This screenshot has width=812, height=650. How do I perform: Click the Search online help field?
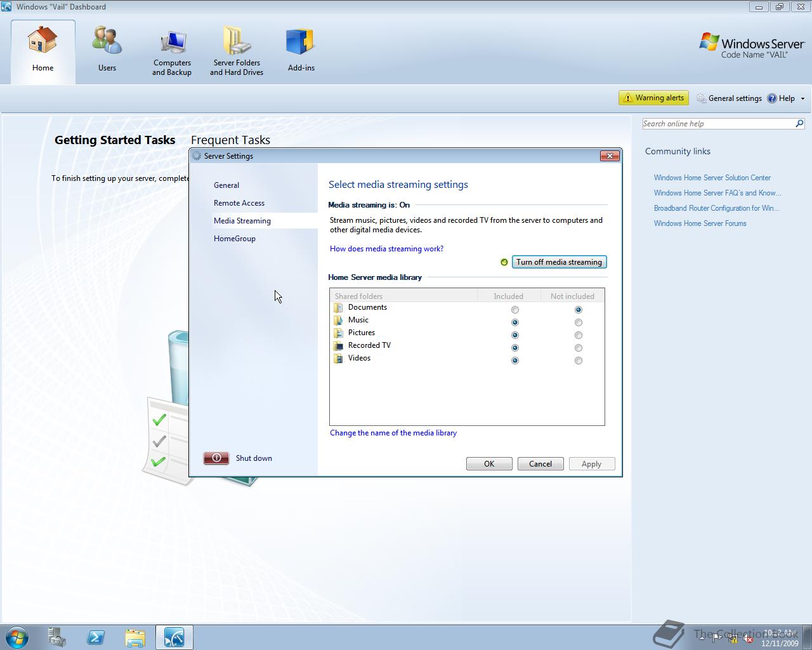click(718, 124)
